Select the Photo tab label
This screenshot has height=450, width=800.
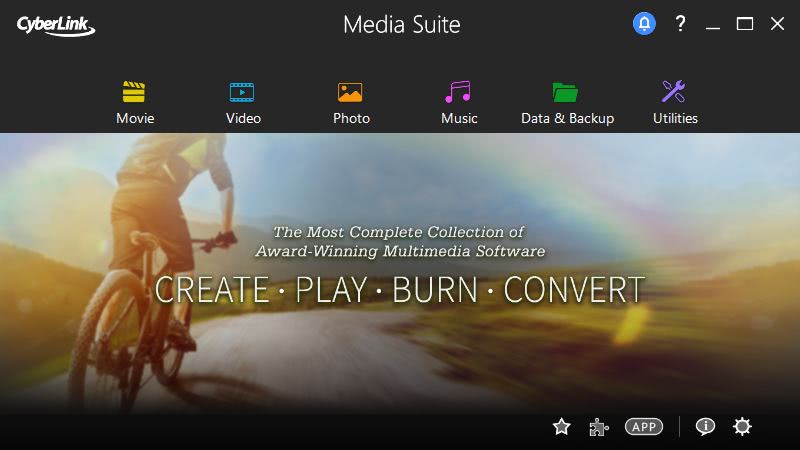click(352, 118)
